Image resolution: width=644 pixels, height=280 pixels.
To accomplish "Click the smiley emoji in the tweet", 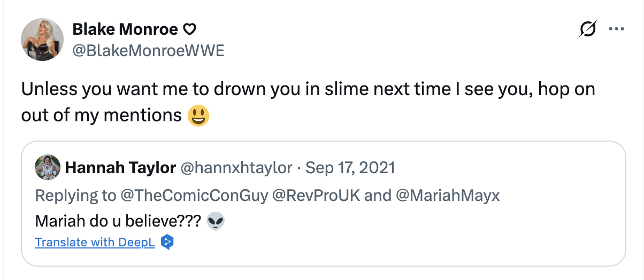I will point(198,115).
